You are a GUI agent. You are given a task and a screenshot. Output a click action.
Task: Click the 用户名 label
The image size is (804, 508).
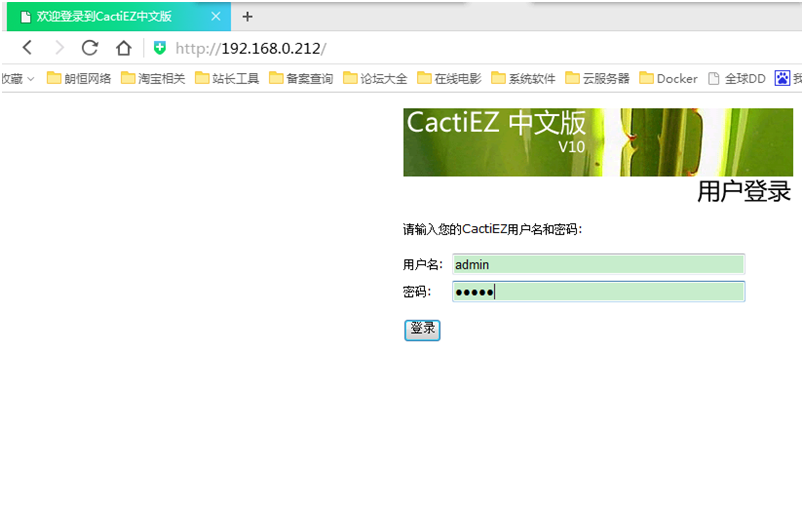(x=423, y=265)
